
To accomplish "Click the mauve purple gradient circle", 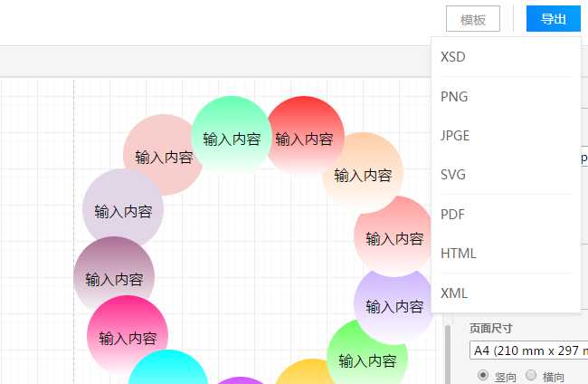I will 114,277.
